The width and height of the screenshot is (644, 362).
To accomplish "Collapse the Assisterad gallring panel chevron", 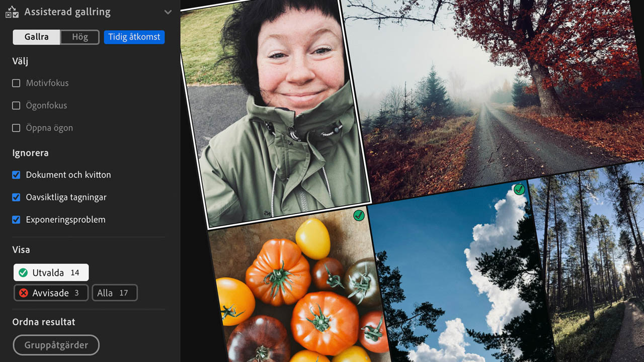I will coord(168,12).
